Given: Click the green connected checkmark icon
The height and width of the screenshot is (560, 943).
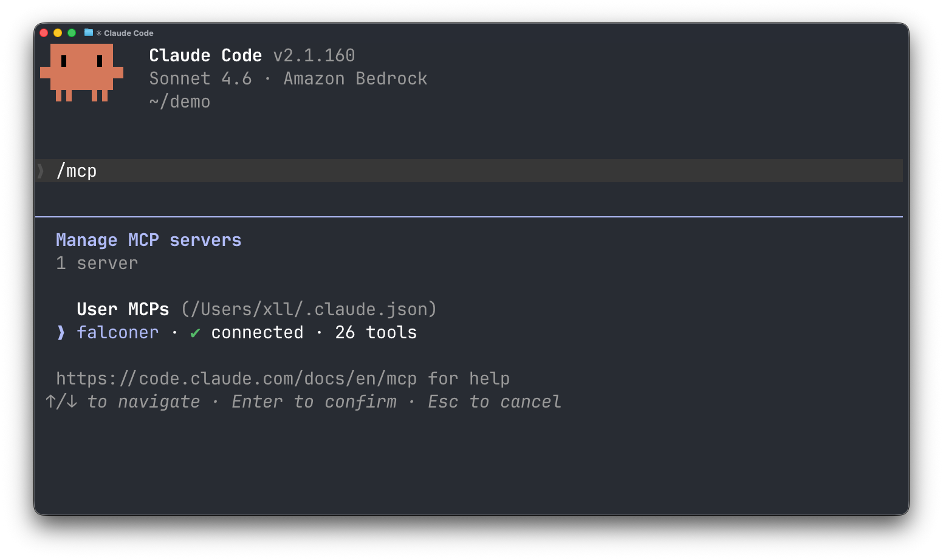Looking at the screenshot, I should pos(195,333).
